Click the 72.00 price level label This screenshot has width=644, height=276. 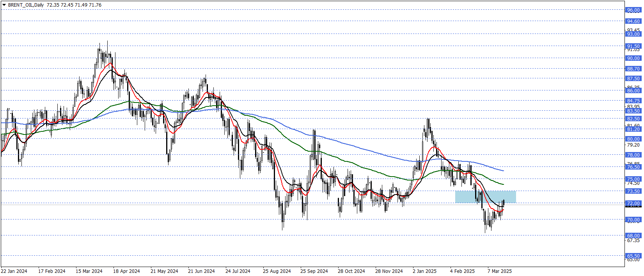click(x=633, y=203)
